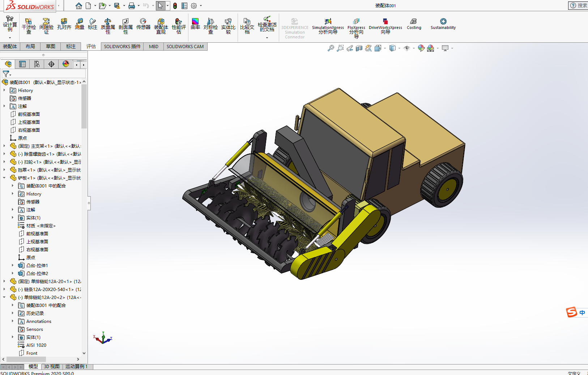Screen dimensions: 588x375
Task: Open the Sustainability tool
Action: (443, 24)
